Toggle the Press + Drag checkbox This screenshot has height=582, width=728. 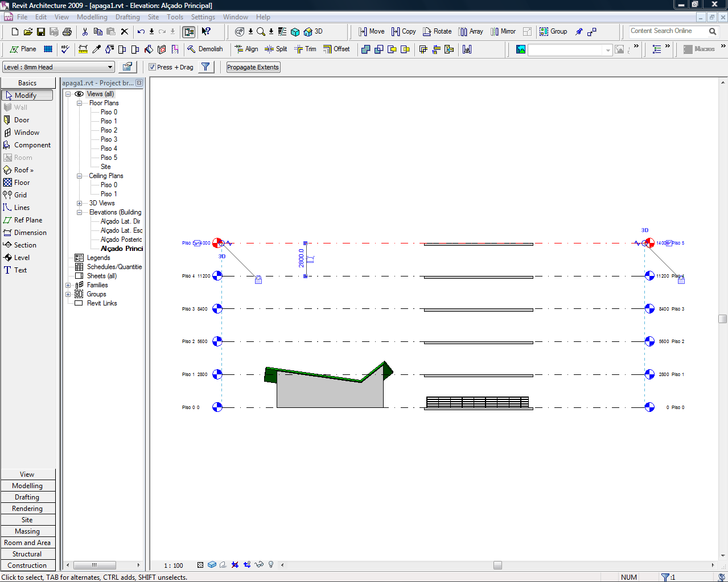[x=153, y=67]
